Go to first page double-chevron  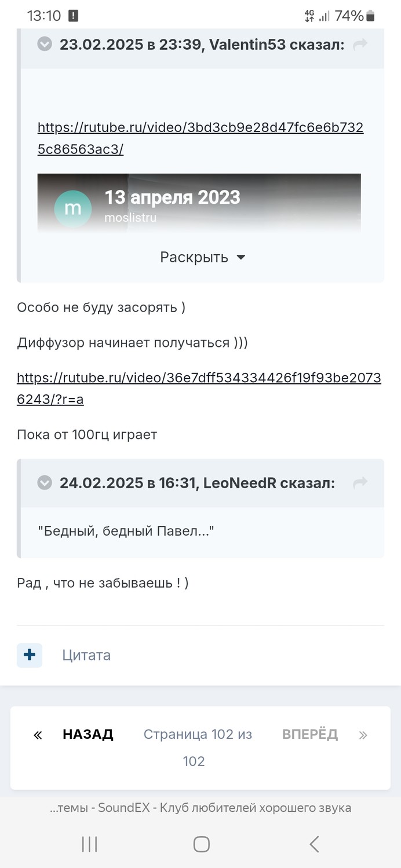tap(38, 735)
